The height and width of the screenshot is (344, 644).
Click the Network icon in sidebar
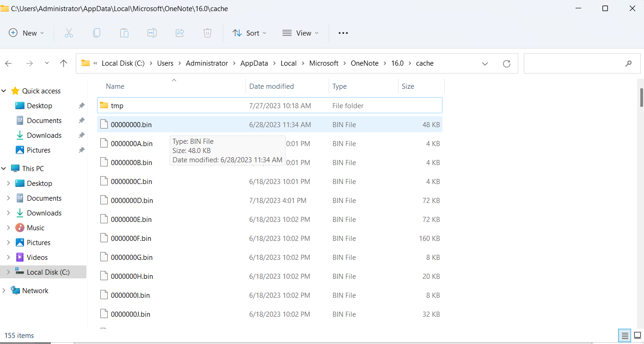[15, 290]
